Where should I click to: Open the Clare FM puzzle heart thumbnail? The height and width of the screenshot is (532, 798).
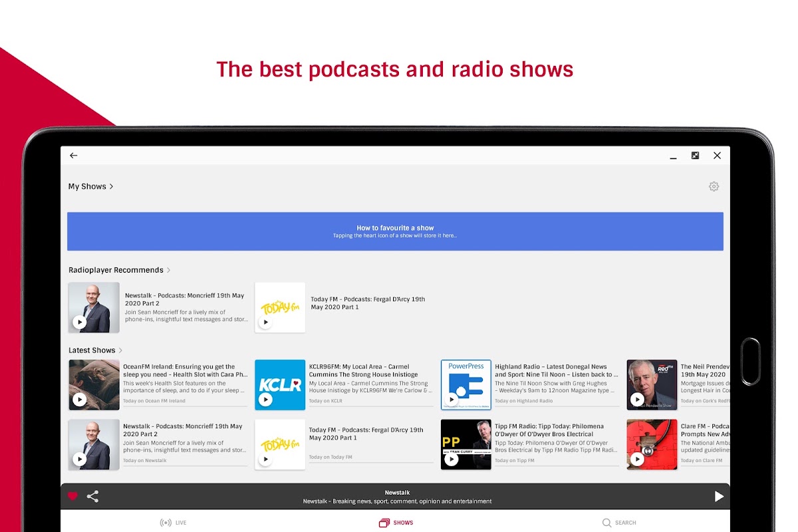tap(652, 445)
